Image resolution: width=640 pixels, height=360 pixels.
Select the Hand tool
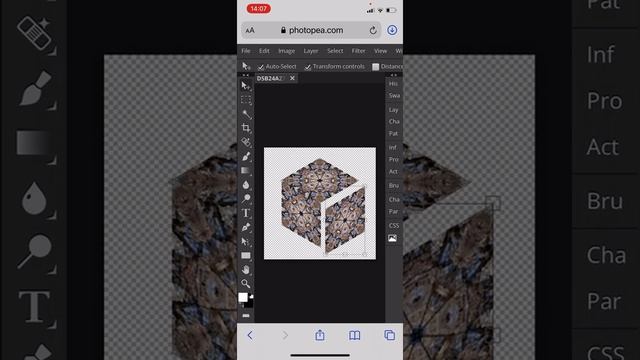click(x=245, y=269)
